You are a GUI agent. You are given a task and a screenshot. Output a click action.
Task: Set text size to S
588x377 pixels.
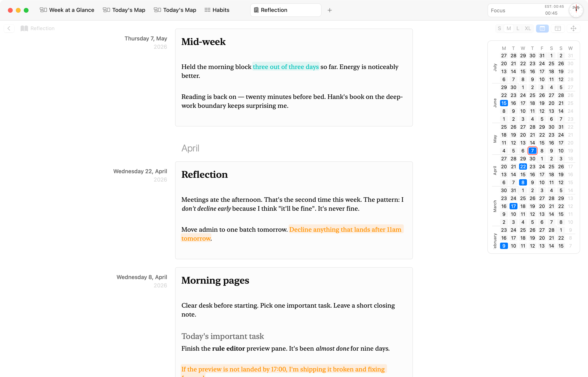click(499, 28)
